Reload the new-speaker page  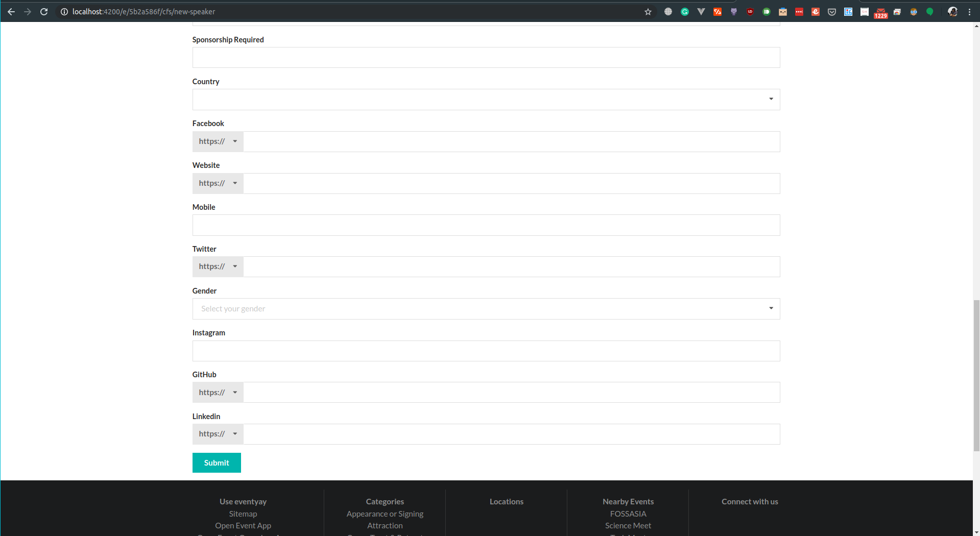pyautogui.click(x=44, y=11)
